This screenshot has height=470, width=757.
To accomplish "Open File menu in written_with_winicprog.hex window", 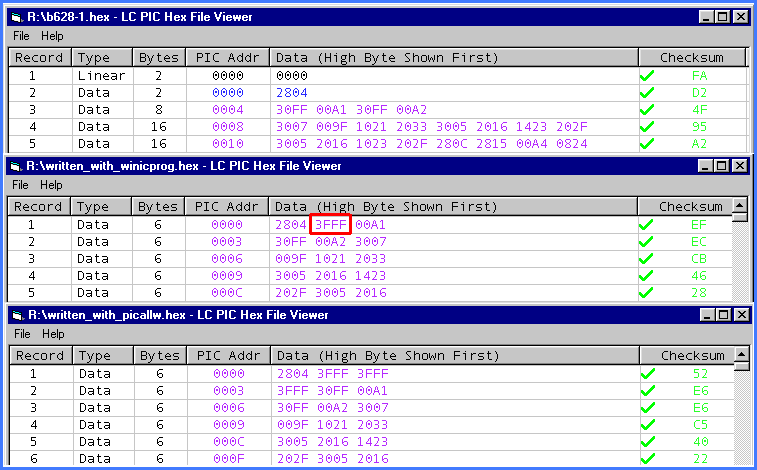I will coord(20,185).
